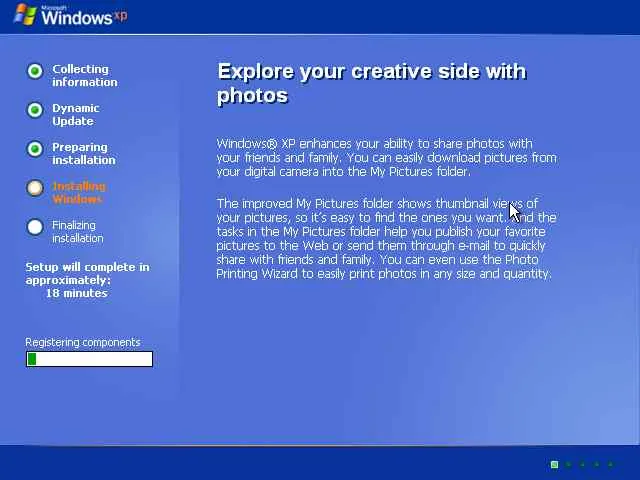
Task: Click the highlighted bright green square at bottom right
Action: tap(554, 464)
